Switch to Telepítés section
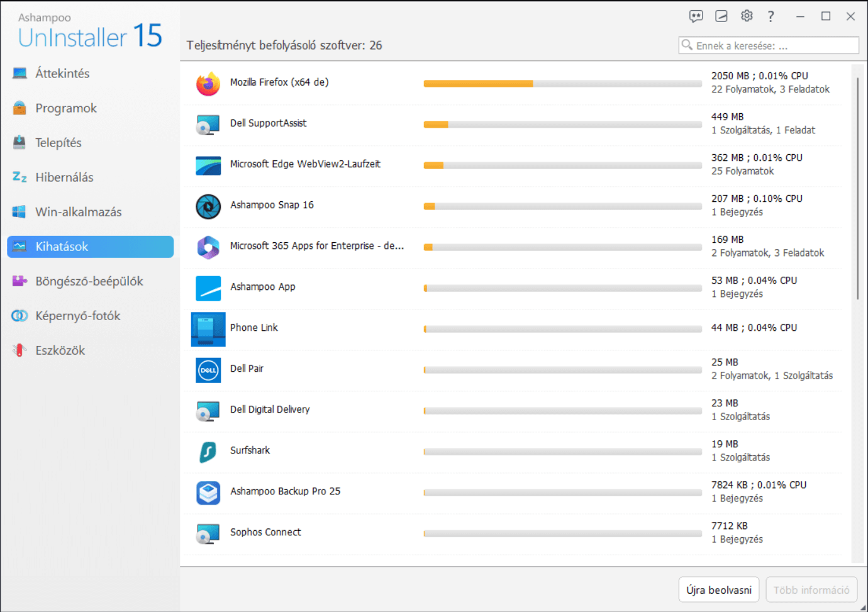868x612 pixels. click(x=90, y=143)
